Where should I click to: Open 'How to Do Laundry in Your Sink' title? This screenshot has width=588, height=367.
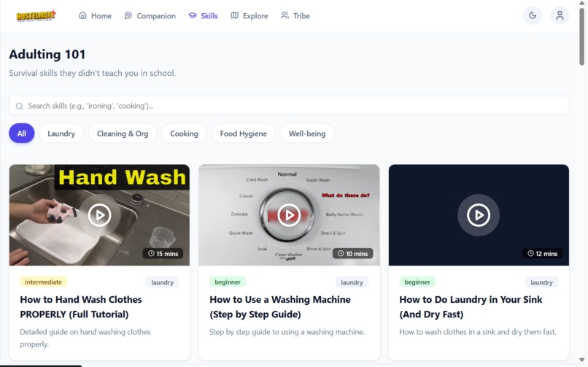coord(471,307)
